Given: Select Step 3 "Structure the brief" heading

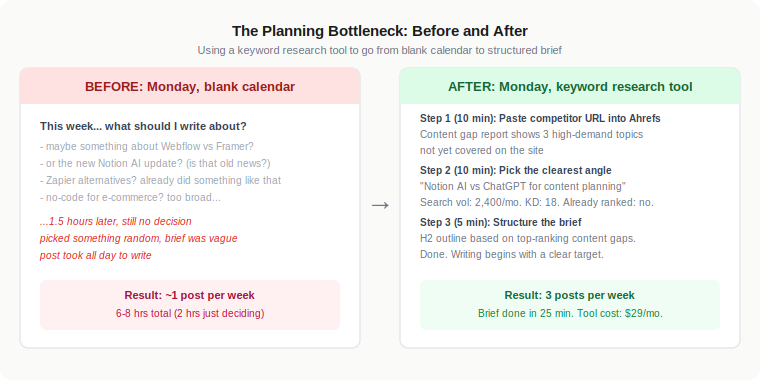Looking at the screenshot, I should click(x=501, y=222).
